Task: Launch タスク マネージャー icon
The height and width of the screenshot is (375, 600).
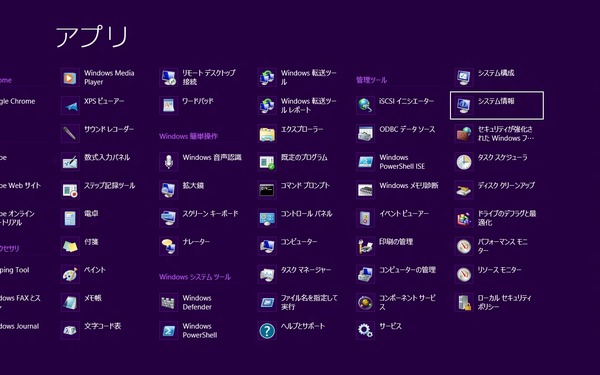Action: [x=267, y=274]
